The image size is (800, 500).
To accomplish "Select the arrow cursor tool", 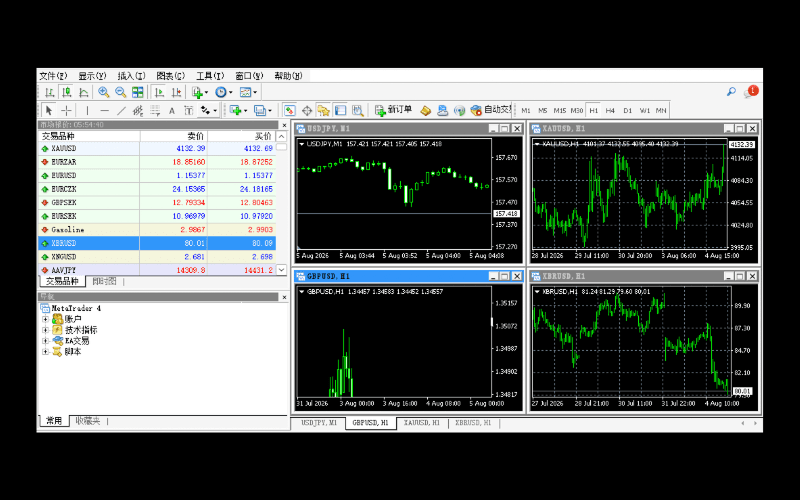I will pyautogui.click(x=49, y=110).
